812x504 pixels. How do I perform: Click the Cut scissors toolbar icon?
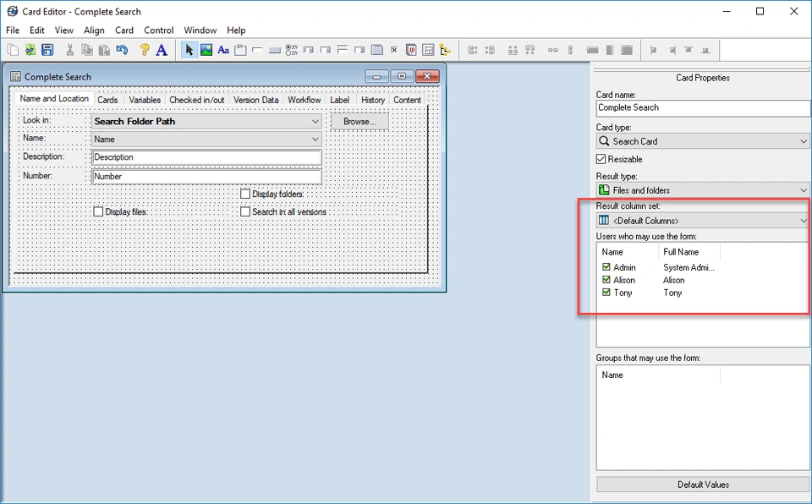[x=70, y=49]
